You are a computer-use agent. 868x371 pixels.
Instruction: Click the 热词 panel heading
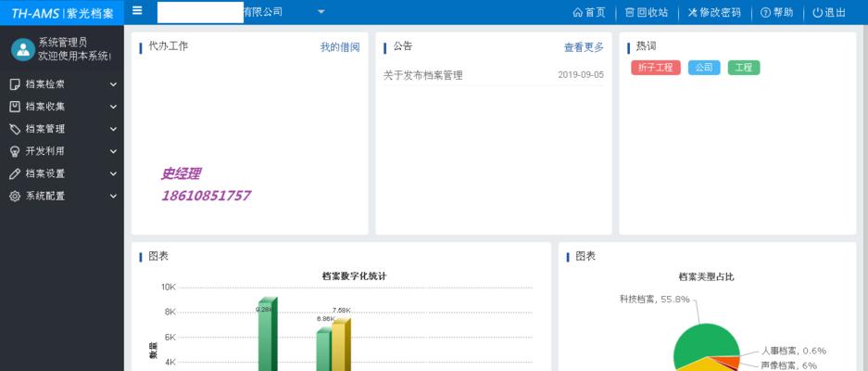coord(646,46)
